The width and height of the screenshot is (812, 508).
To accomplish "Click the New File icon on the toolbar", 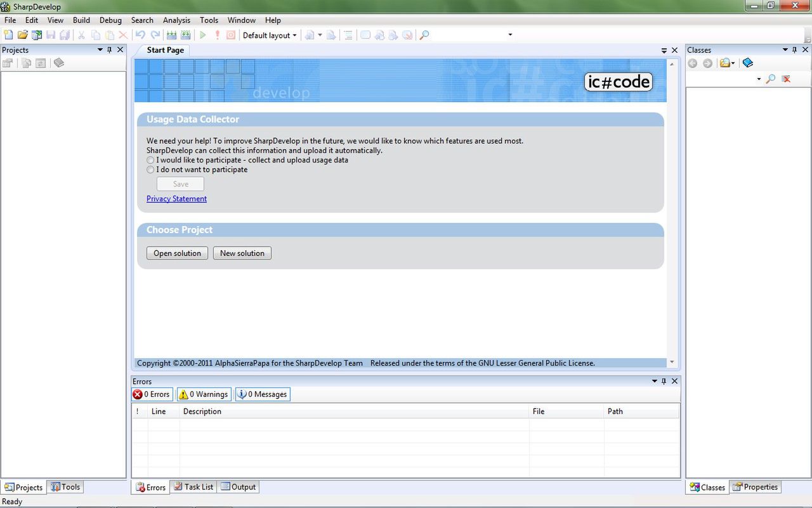I will [x=7, y=35].
